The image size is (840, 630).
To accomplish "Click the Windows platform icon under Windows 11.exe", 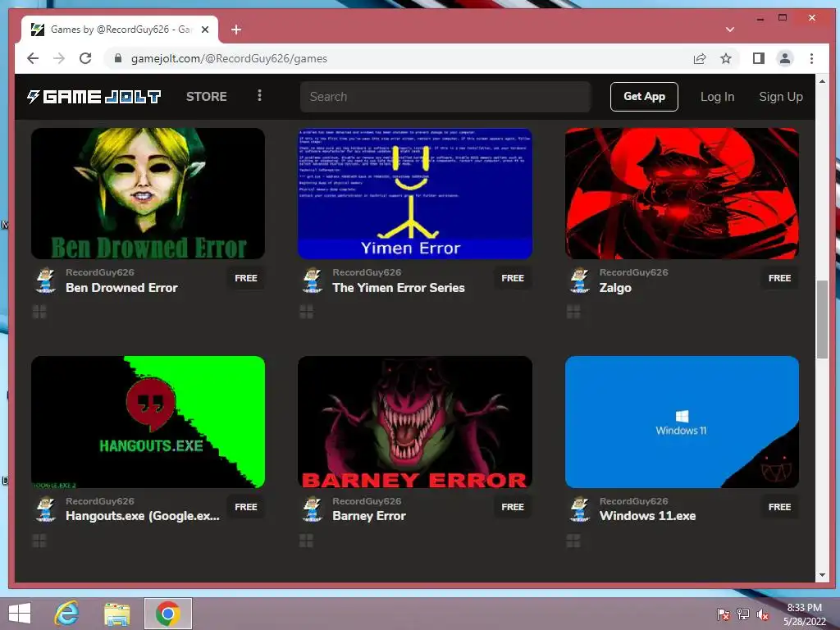I will pyautogui.click(x=573, y=541).
